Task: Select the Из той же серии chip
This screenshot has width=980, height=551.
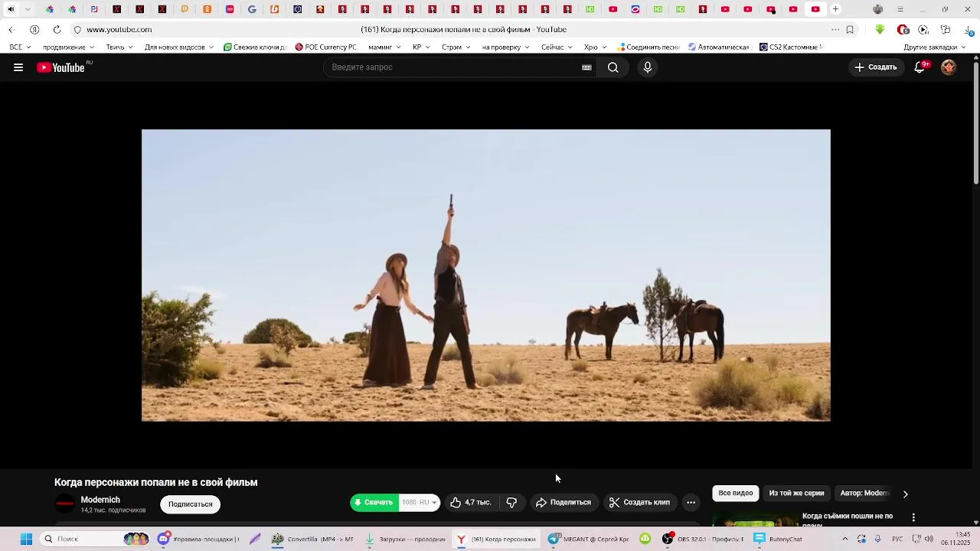Action: click(796, 494)
